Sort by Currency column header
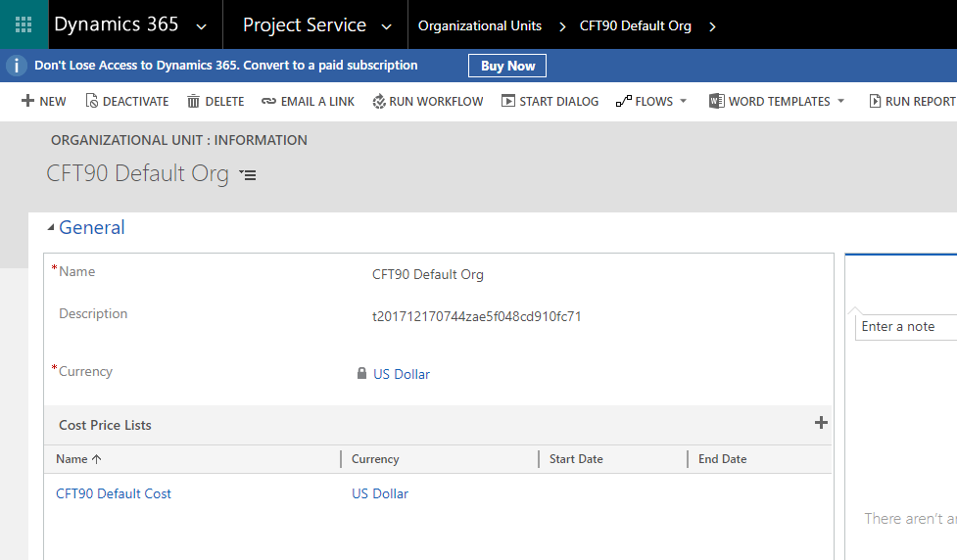This screenshot has height=560, width=957. point(375,459)
